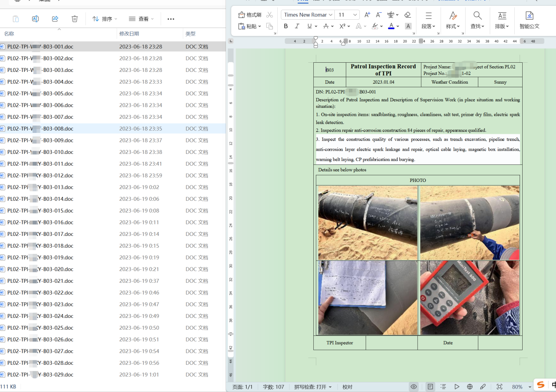Screen dimensions: 556x392
Task: Apply bold formatting in the WPS ribbon
Action: pyautogui.click(x=286, y=26)
